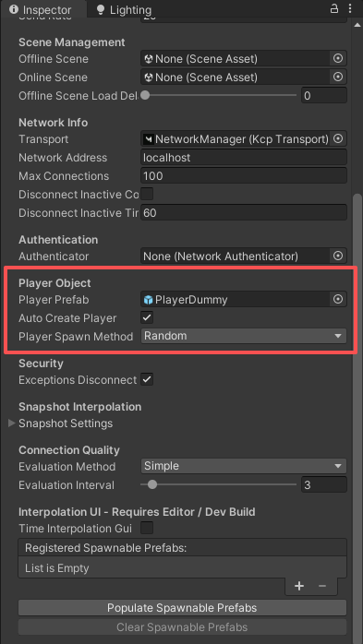Open object picker for Transport field
This screenshot has height=644, width=363.
338,139
